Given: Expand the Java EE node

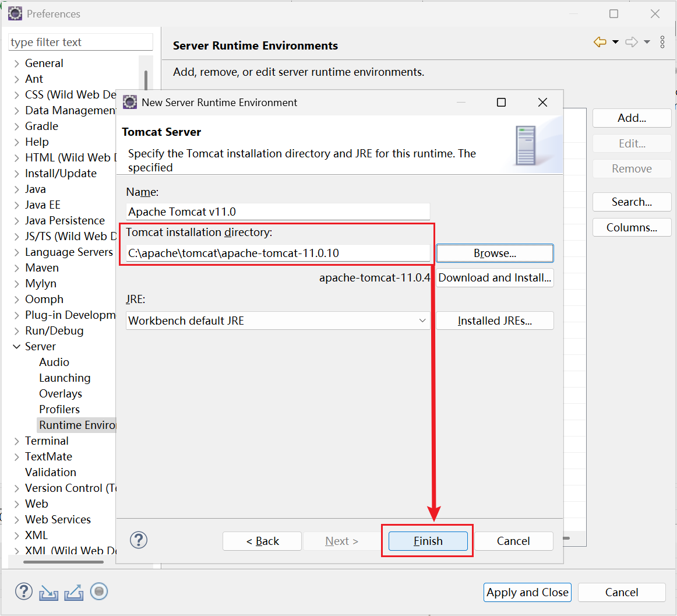Looking at the screenshot, I should click(x=17, y=205).
